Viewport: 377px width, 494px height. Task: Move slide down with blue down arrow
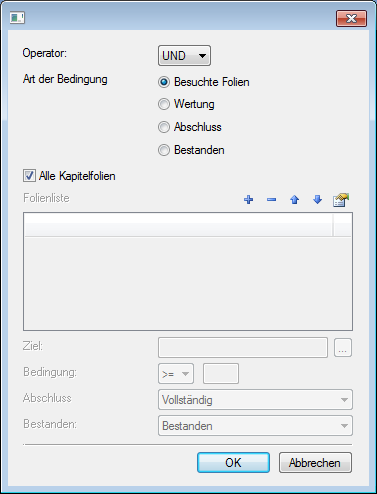click(317, 200)
